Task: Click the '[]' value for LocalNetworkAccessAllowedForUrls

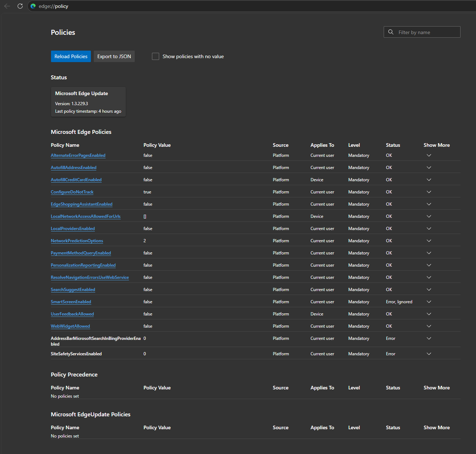Action: 145,216
